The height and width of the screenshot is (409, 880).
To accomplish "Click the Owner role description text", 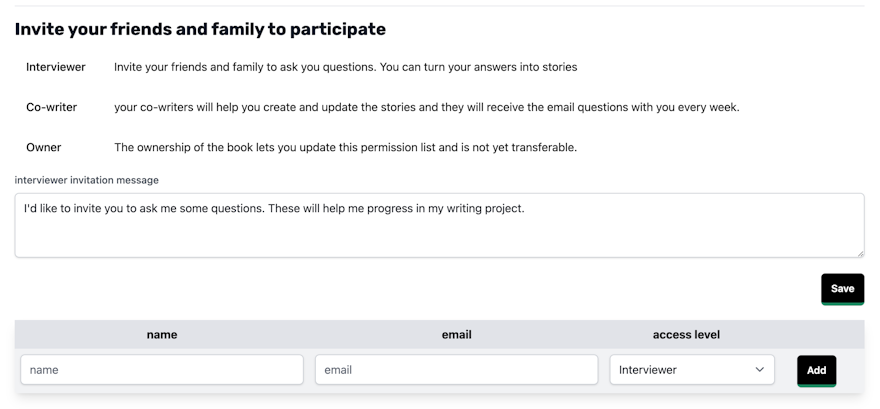I will point(346,148).
